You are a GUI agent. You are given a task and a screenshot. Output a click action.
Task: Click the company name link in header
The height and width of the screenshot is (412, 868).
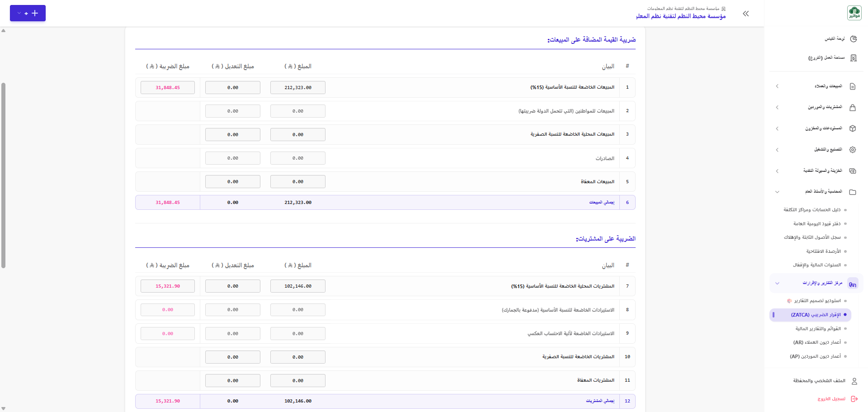(681, 16)
